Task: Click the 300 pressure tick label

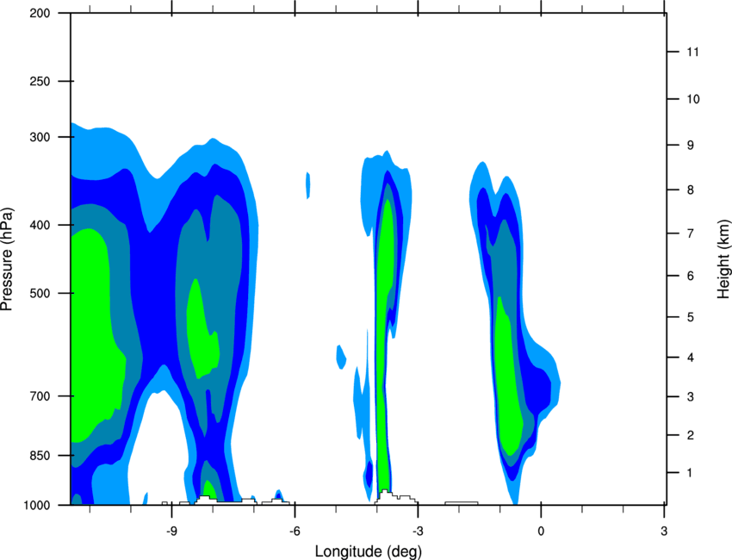Action: (40, 137)
